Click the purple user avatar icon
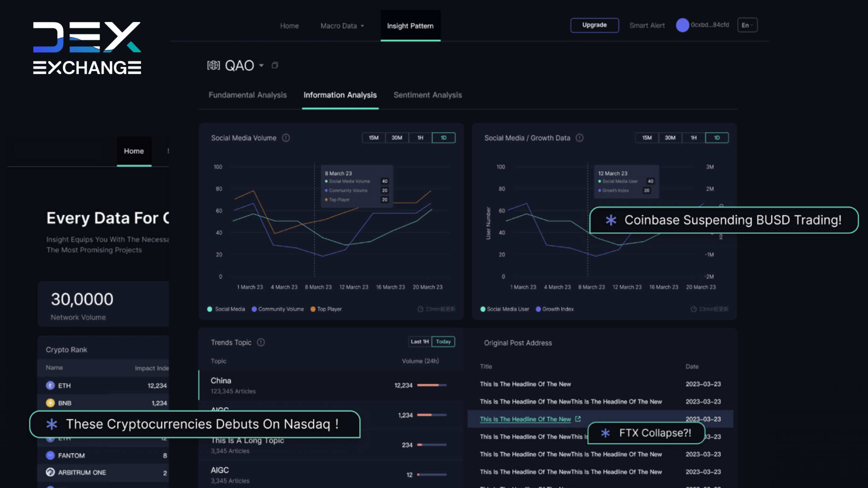The image size is (868, 488). 682,25
